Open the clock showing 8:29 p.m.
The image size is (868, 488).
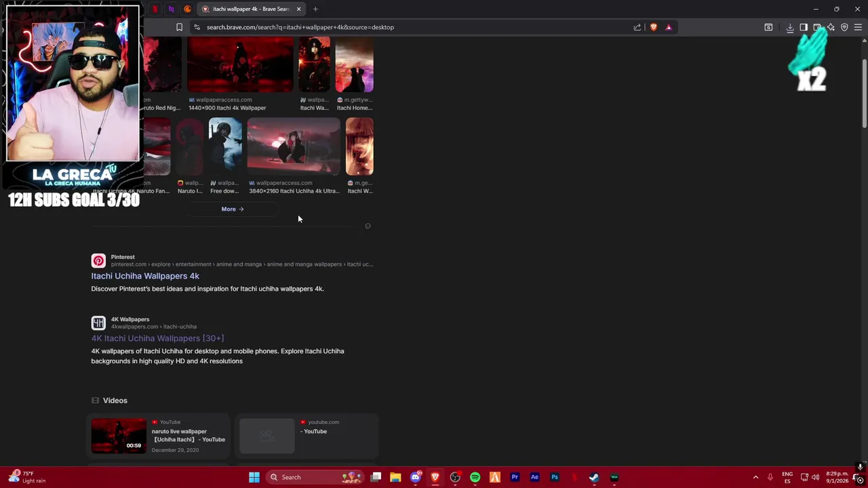pos(837,477)
